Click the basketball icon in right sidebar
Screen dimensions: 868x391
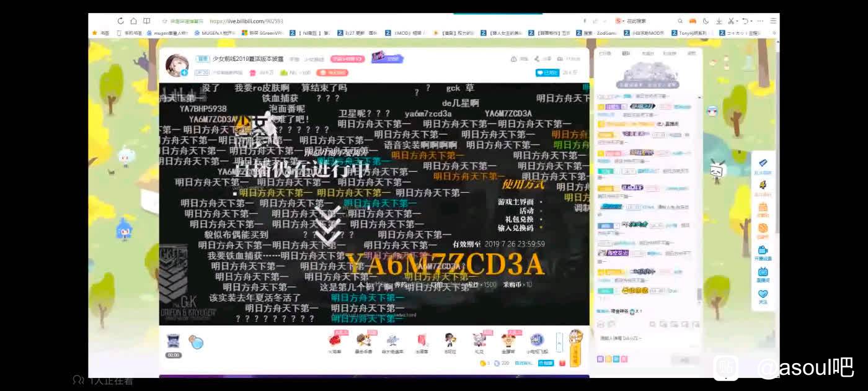tap(763, 229)
